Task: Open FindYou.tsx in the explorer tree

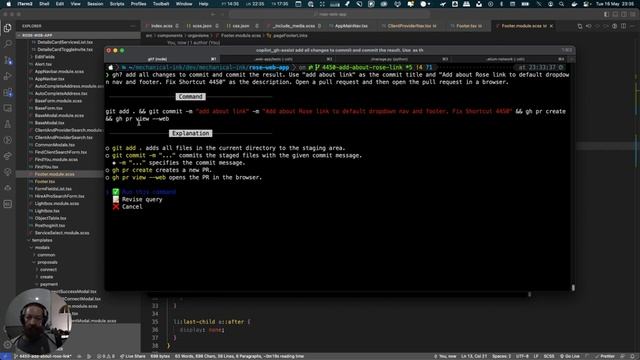Action: point(46,167)
